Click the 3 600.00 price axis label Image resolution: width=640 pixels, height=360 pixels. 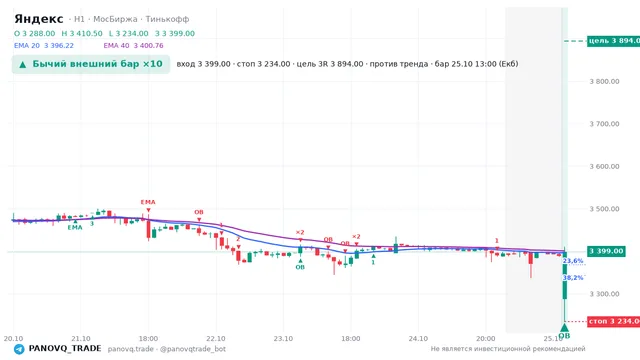[x=604, y=166]
